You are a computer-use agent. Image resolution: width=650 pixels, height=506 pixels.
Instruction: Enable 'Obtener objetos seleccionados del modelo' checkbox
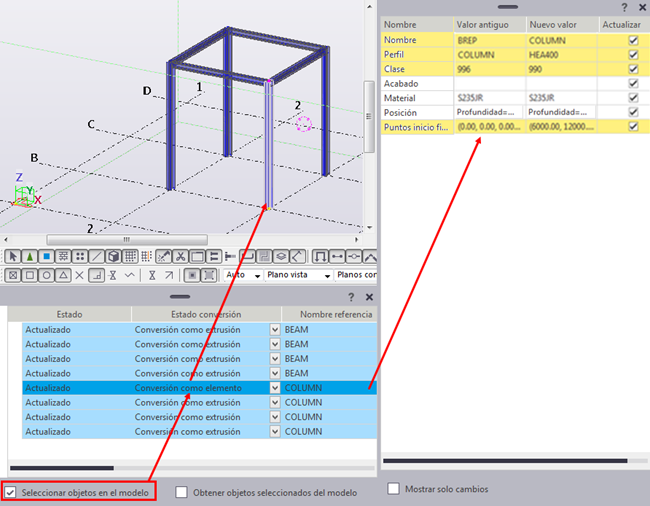(182, 493)
